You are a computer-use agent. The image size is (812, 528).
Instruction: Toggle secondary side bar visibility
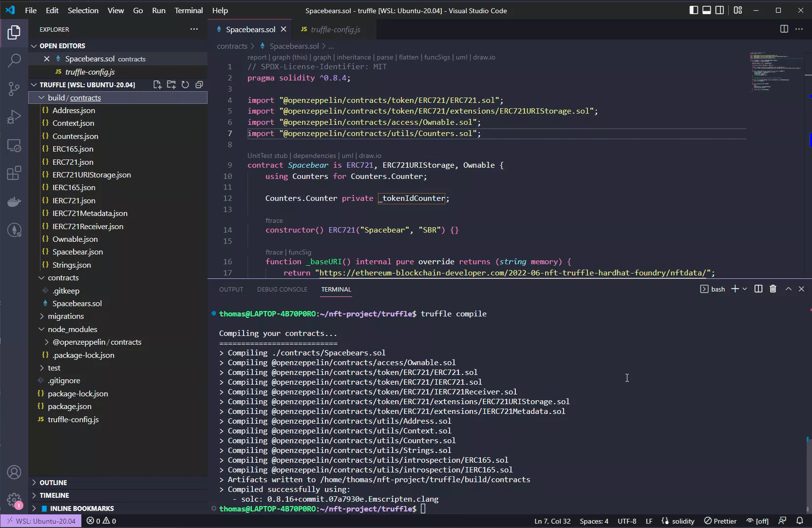[x=719, y=10]
